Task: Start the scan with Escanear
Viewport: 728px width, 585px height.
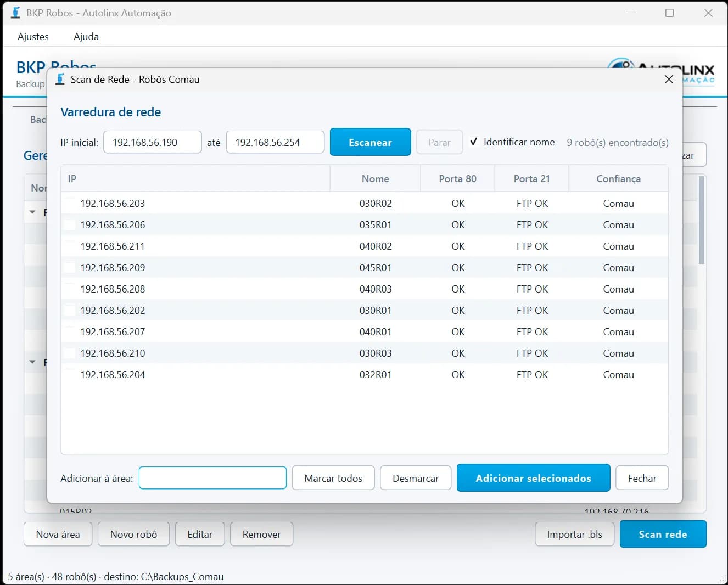Action: click(x=370, y=142)
